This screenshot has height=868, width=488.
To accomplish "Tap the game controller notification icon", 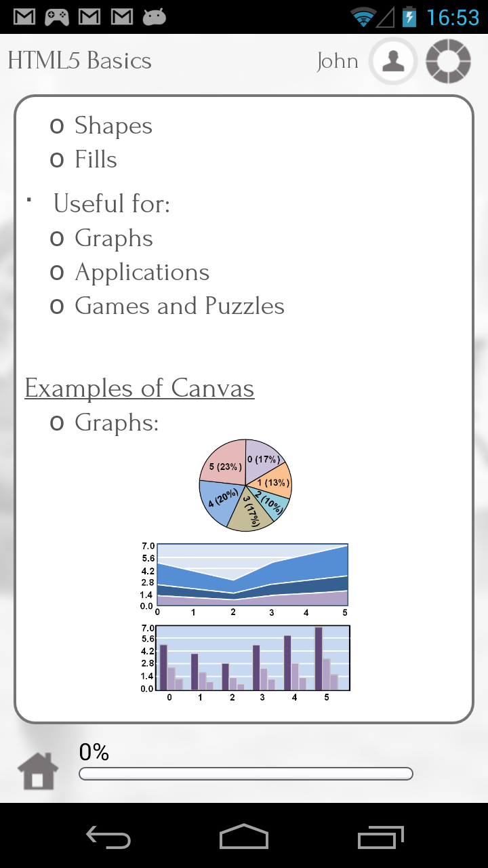I will pyautogui.click(x=58, y=17).
